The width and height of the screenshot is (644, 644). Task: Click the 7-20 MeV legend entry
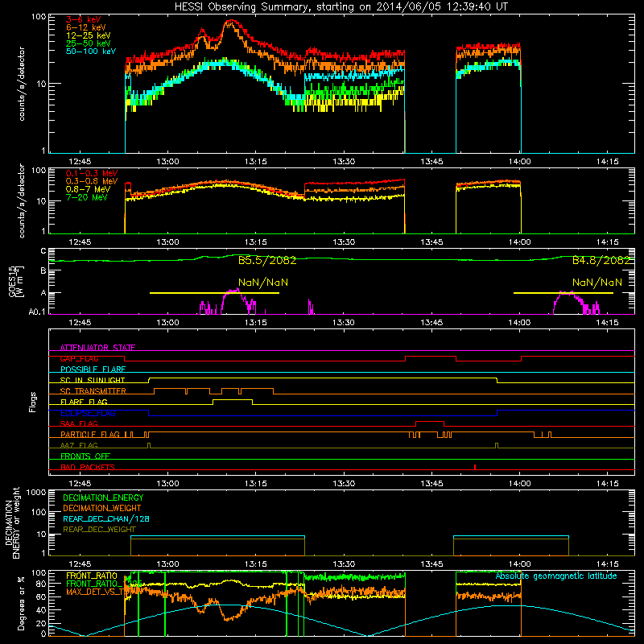pos(87,197)
